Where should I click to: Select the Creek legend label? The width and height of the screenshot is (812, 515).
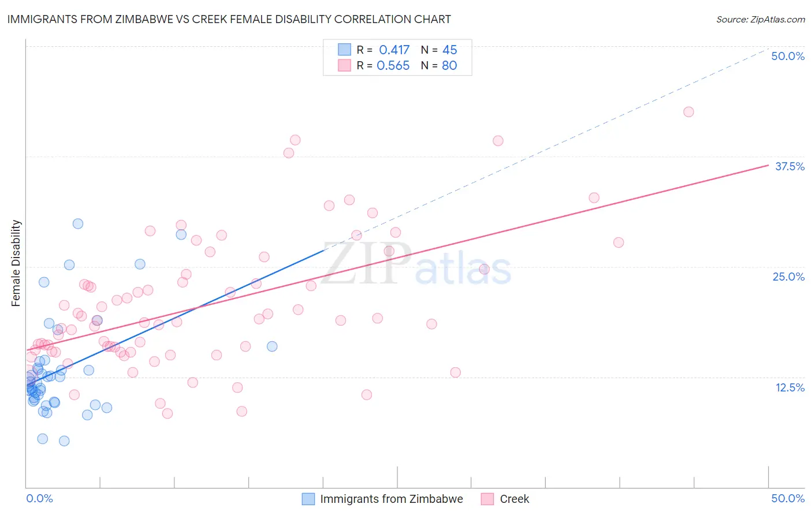coord(515,499)
